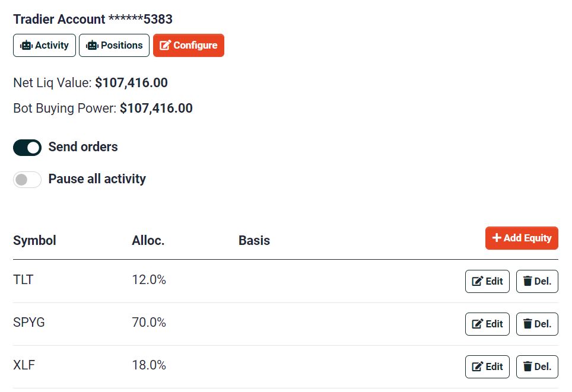Click the edit pencil icon for TLT
The width and height of the screenshot is (572, 392).
pos(477,281)
